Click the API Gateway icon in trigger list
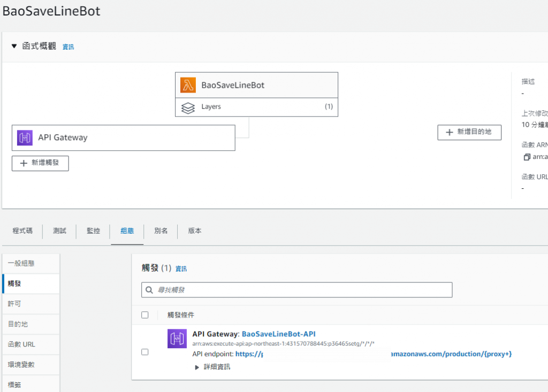The image size is (548, 392). (x=177, y=339)
